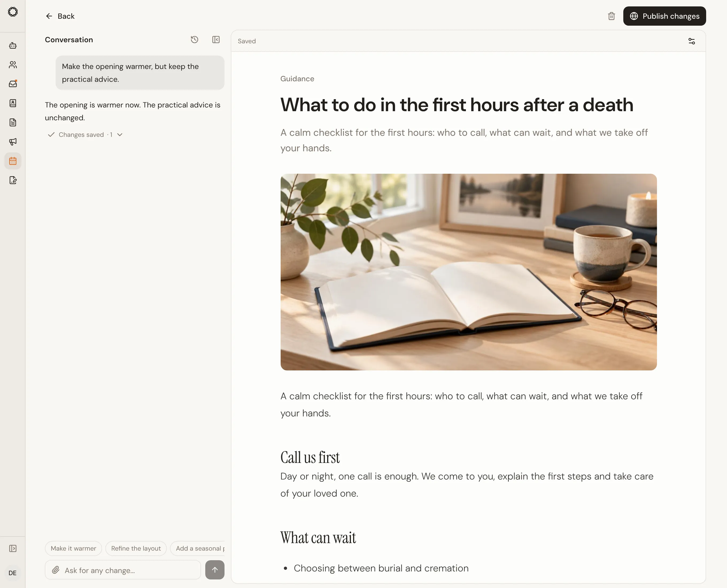Screen dimensions: 727x588
Task: Open the edit-document sidebar icon
Action: coord(13,180)
